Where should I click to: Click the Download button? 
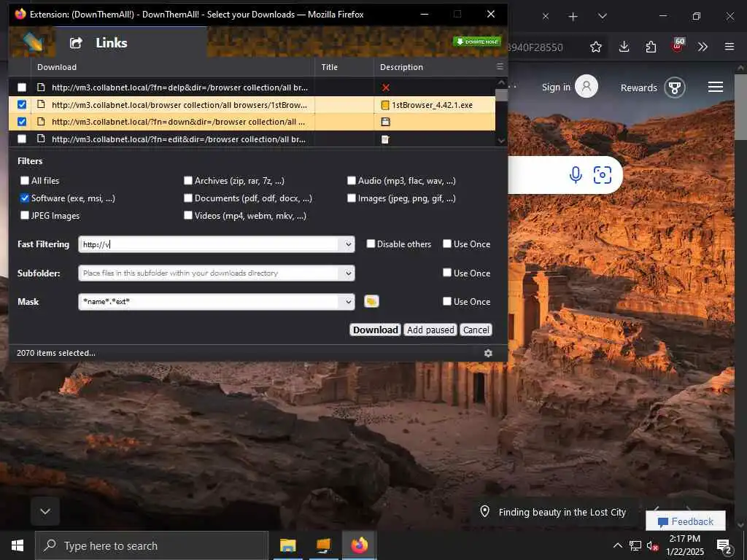376,330
